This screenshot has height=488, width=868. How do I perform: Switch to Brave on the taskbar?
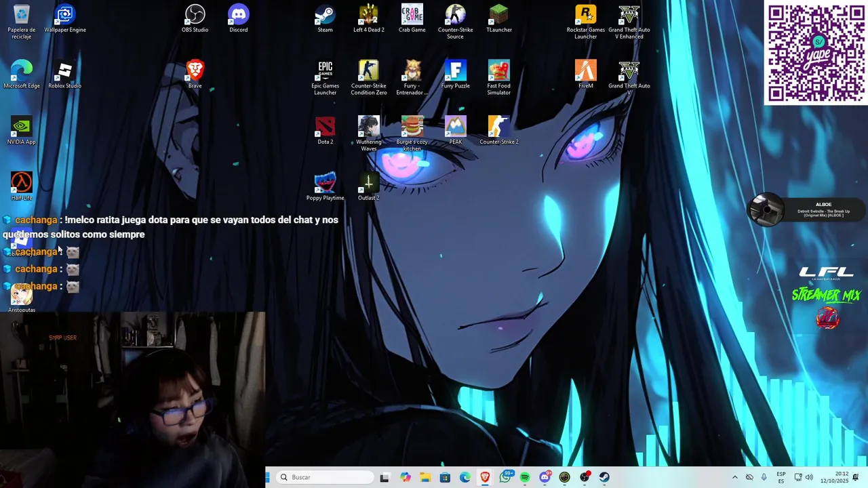[485, 477]
